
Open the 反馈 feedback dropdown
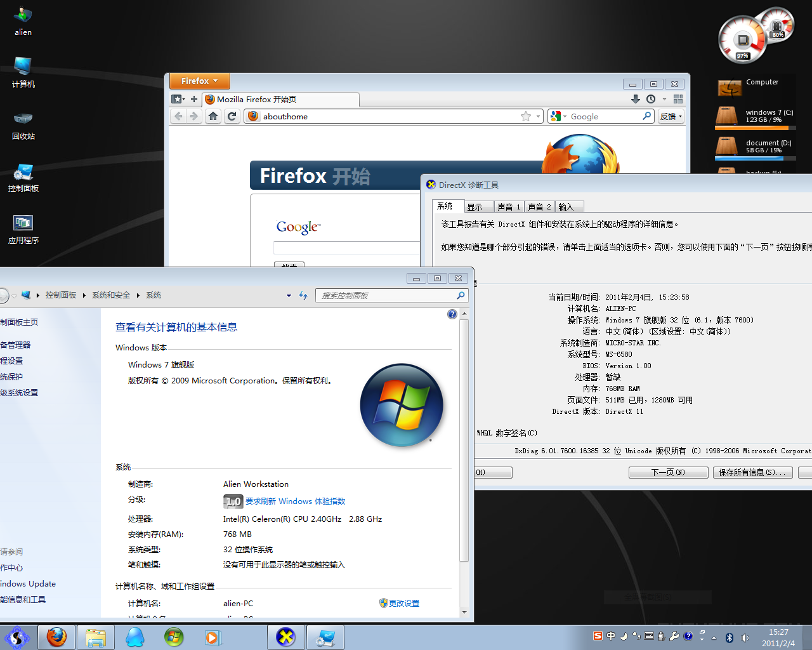click(671, 116)
